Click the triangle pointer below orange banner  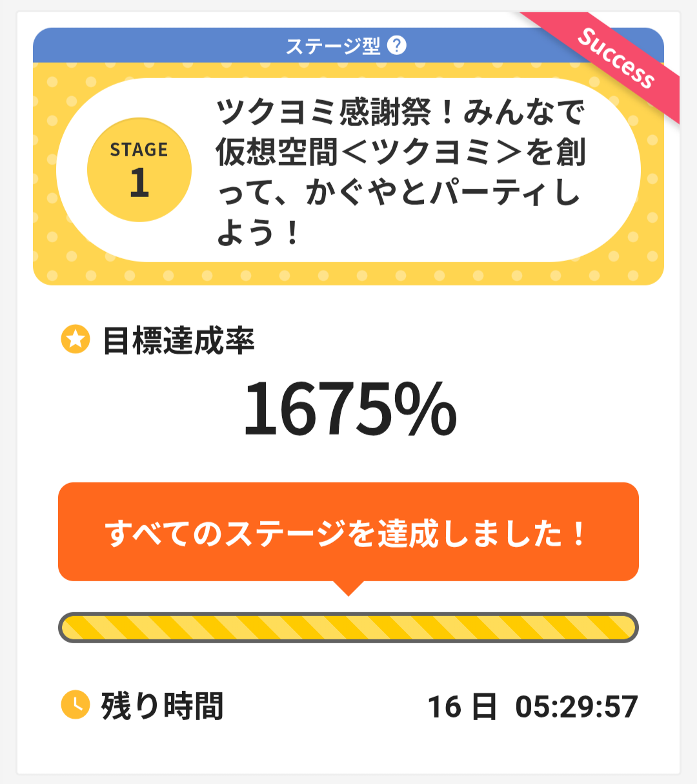tap(348, 588)
